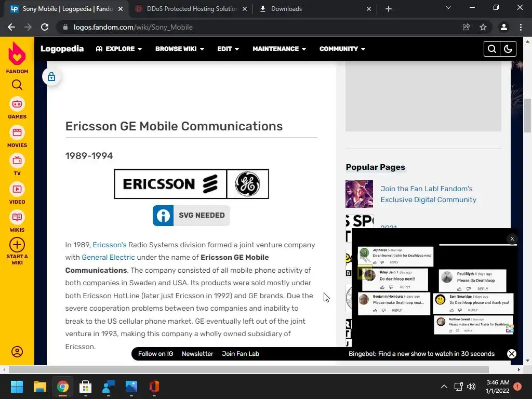The image size is (532, 399).
Task: Click the vertical page scrollbar thumb
Action: coord(527,115)
